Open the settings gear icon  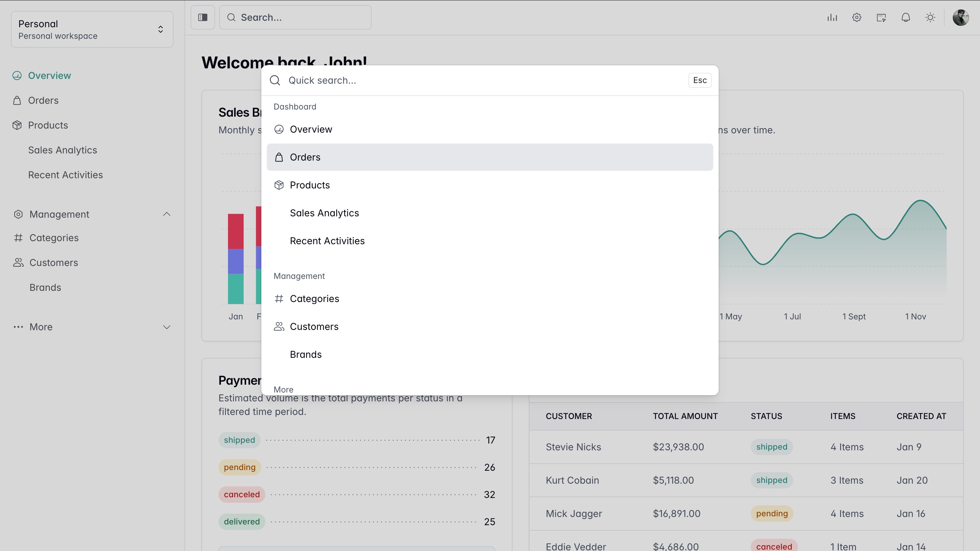click(857, 17)
